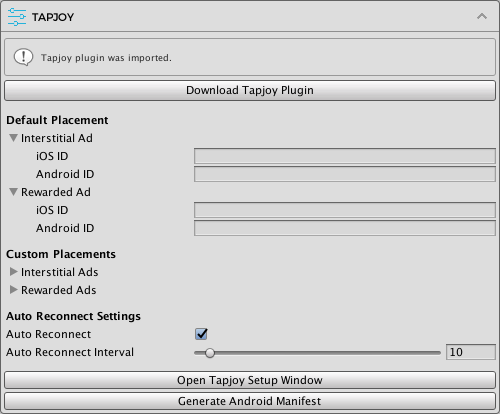Select the Rewarded Ad tree label

click(56, 192)
